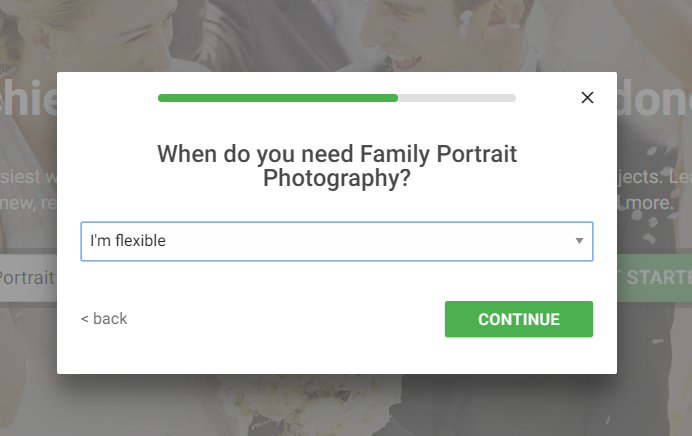Close the dialog with the X icon

[x=587, y=98]
